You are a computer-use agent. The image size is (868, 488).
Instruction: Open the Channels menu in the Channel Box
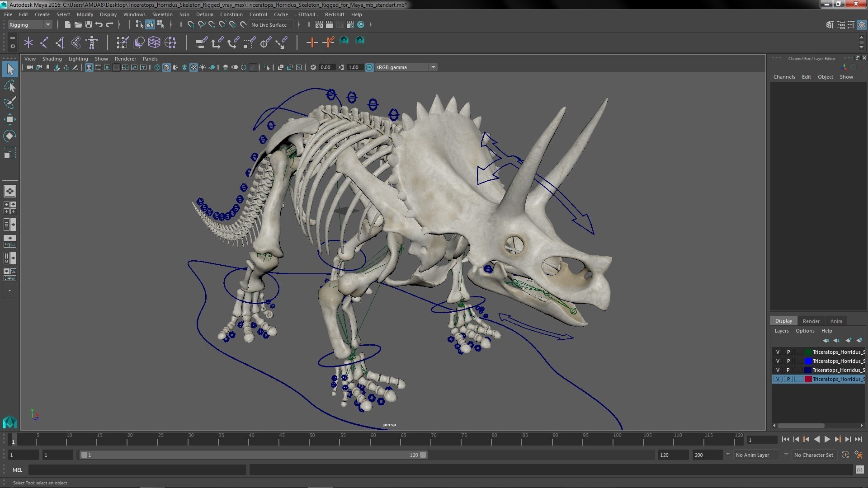[784, 77]
